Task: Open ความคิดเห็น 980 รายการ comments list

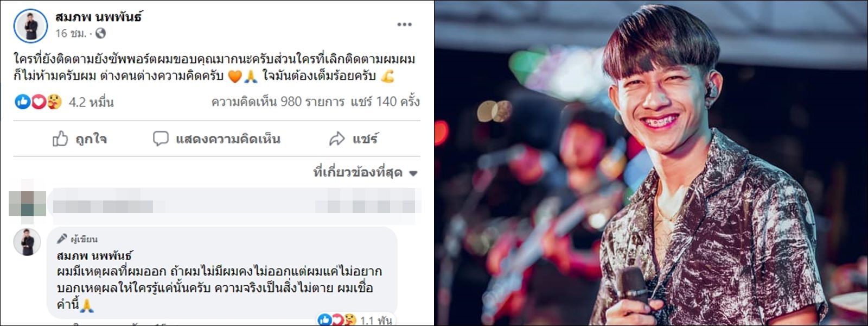Action: 278,102
